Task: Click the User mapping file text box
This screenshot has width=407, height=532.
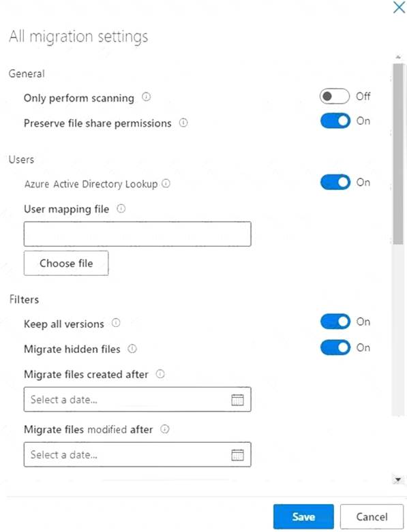Action: (138, 234)
